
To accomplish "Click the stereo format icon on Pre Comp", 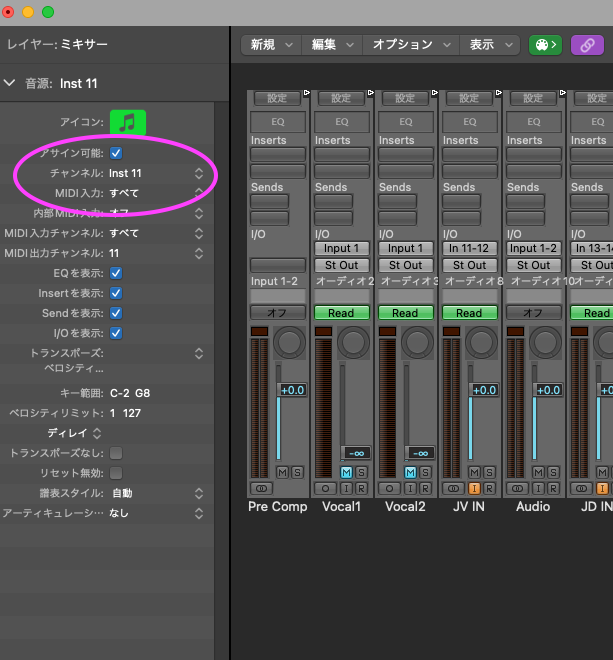I will click(x=262, y=489).
